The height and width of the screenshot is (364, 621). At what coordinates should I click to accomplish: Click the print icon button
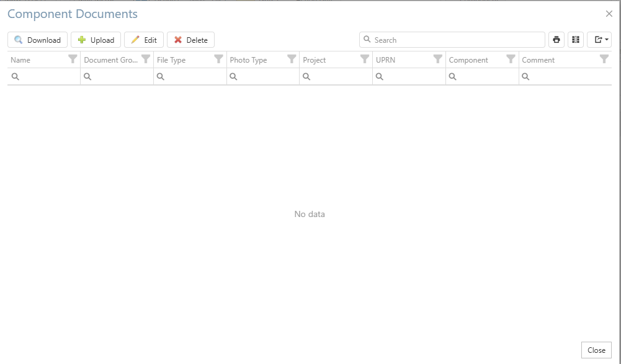tap(556, 40)
